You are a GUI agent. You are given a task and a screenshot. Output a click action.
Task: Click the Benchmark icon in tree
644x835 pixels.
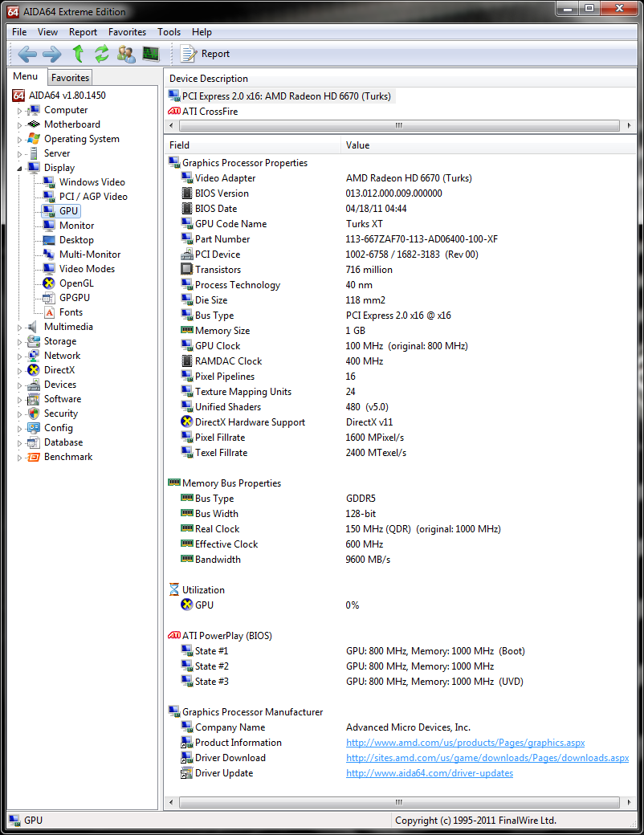click(34, 457)
